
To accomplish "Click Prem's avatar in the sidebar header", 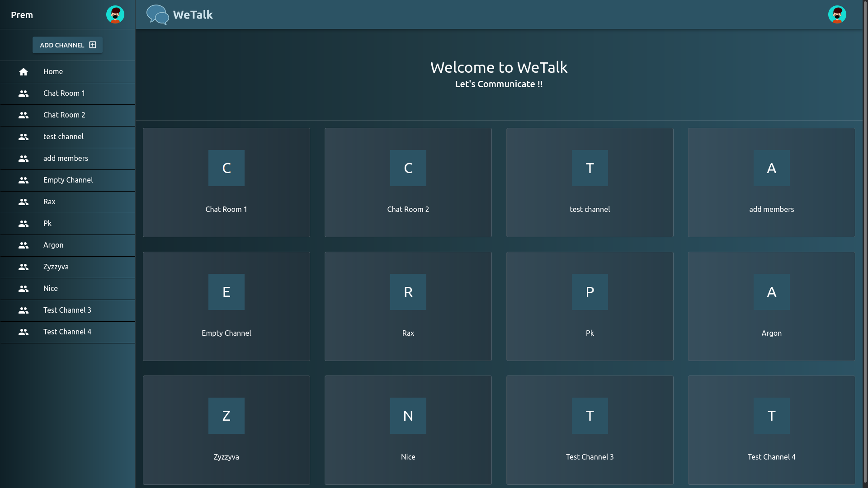I will [115, 14].
